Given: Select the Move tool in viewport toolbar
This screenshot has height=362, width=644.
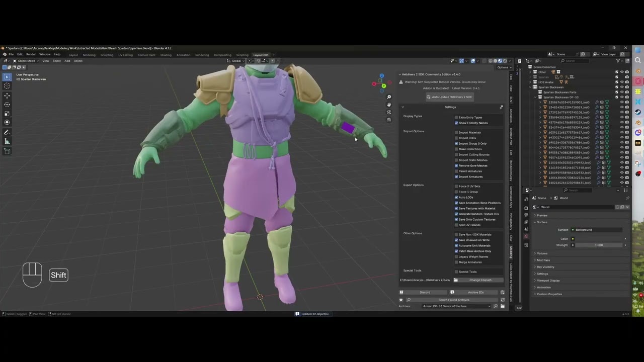Looking at the screenshot, I should pos(7,96).
